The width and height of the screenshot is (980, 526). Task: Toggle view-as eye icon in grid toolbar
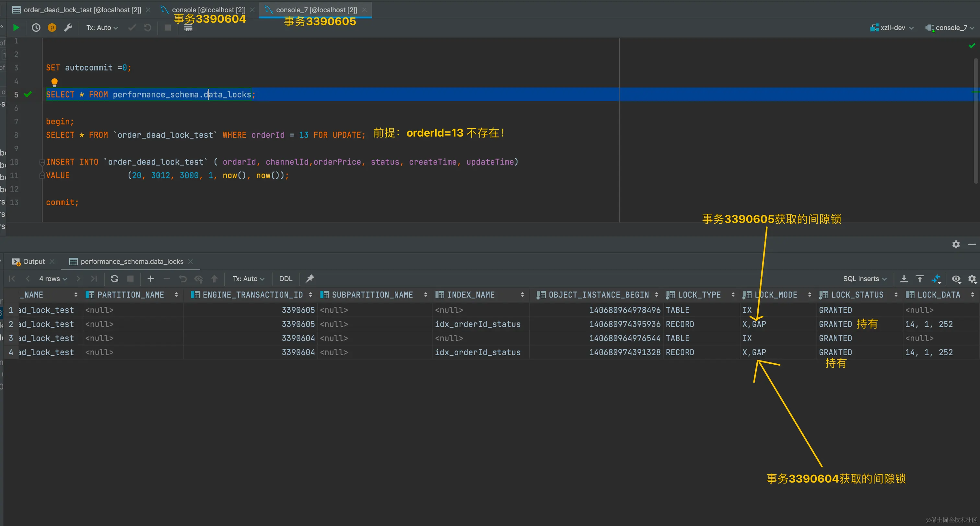(x=956, y=279)
